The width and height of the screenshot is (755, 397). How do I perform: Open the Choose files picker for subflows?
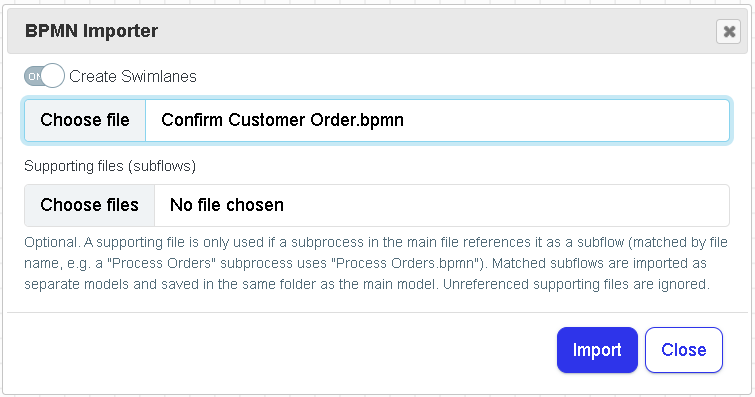click(90, 205)
